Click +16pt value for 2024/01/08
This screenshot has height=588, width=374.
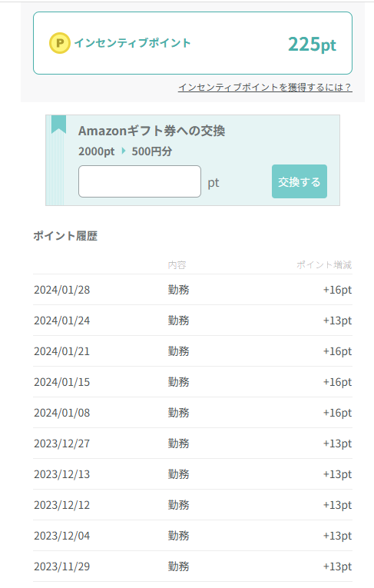click(337, 413)
